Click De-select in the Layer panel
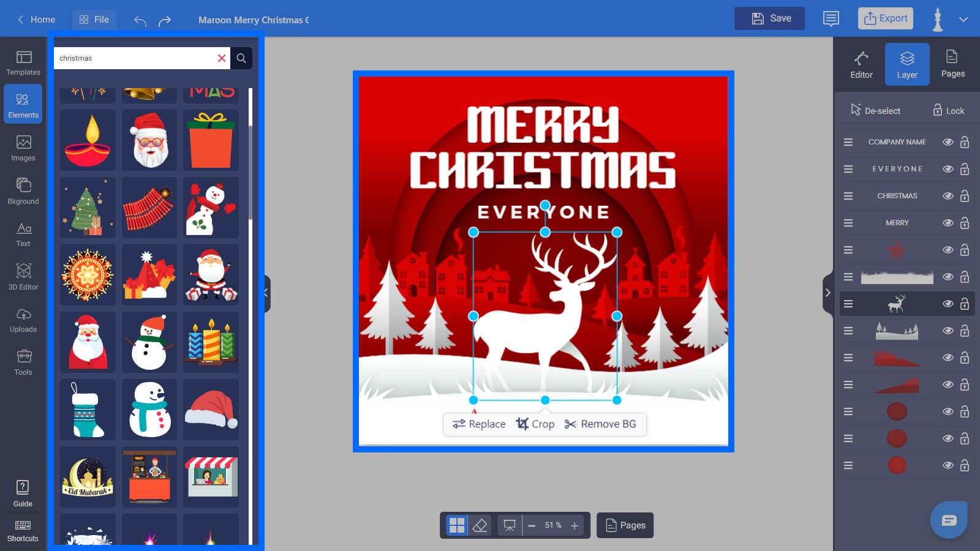This screenshot has width=980, height=551. coord(877,110)
